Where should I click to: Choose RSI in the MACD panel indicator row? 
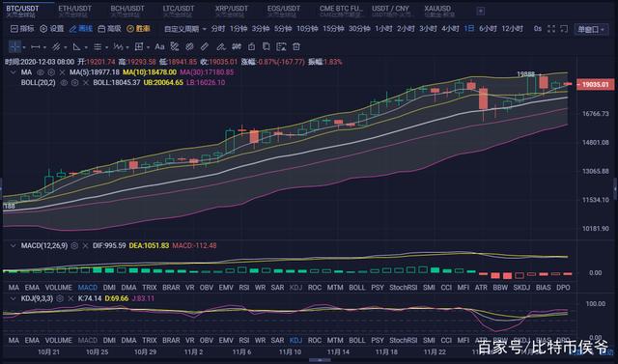[x=244, y=288]
